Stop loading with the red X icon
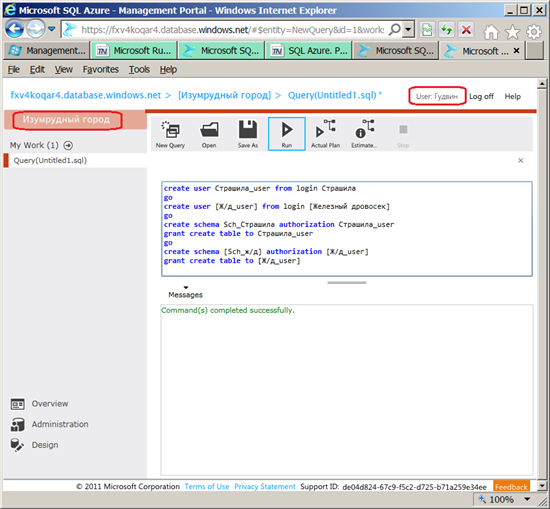 (x=466, y=30)
